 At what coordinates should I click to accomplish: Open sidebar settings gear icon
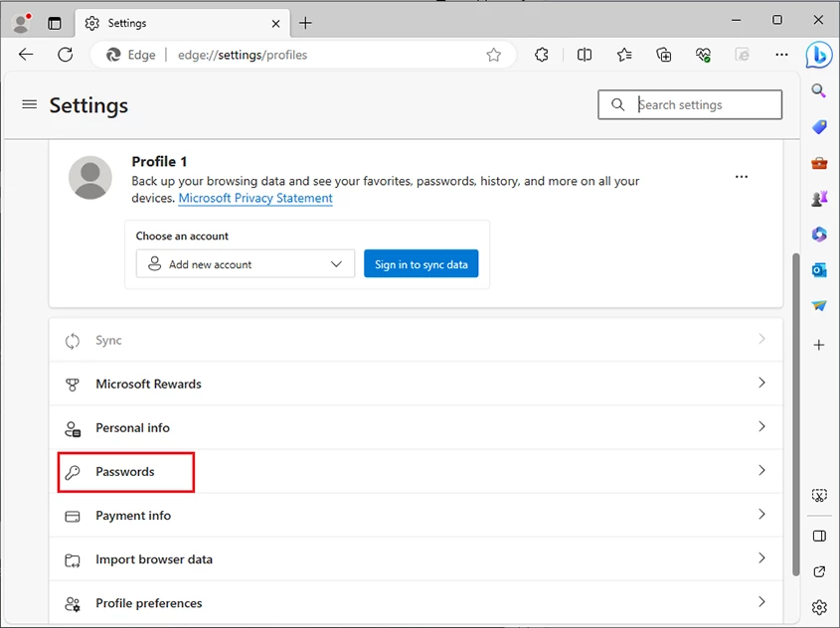tap(819, 608)
